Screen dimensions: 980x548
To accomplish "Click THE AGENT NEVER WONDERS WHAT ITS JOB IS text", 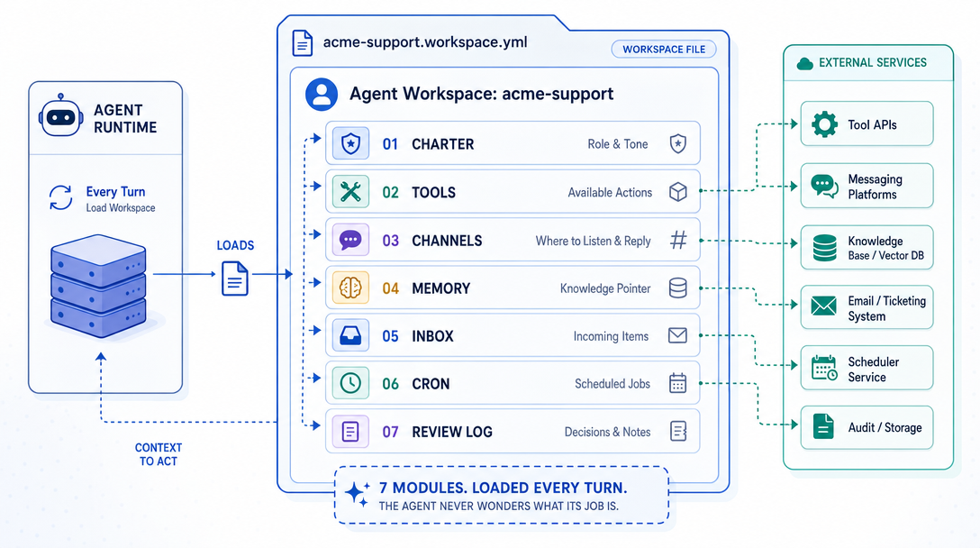I will tap(499, 506).
